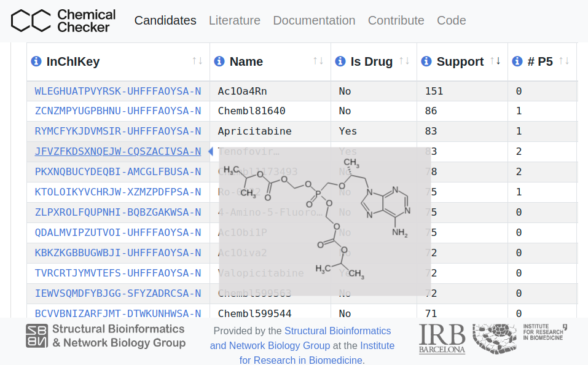Sort by Support column arrows
This screenshot has width=588, height=365.
pos(495,61)
